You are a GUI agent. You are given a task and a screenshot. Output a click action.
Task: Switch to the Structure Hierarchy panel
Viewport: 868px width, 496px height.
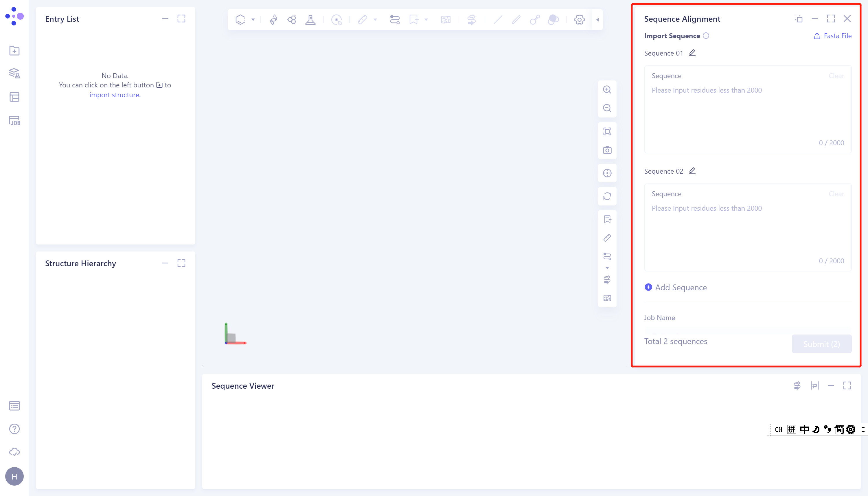(81, 263)
